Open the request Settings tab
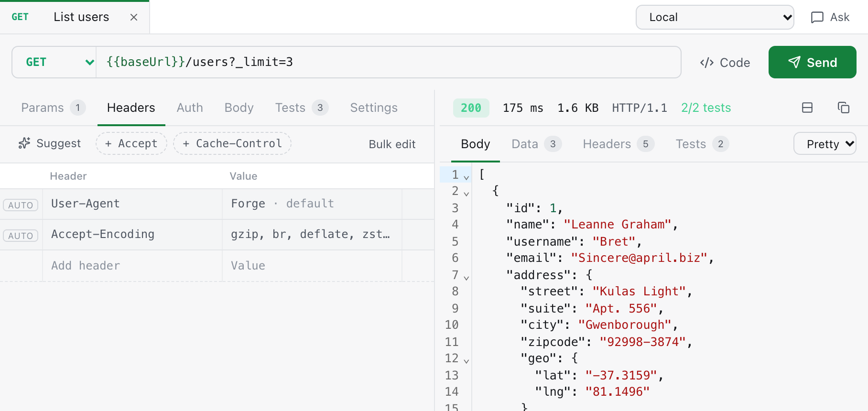 [x=374, y=108]
